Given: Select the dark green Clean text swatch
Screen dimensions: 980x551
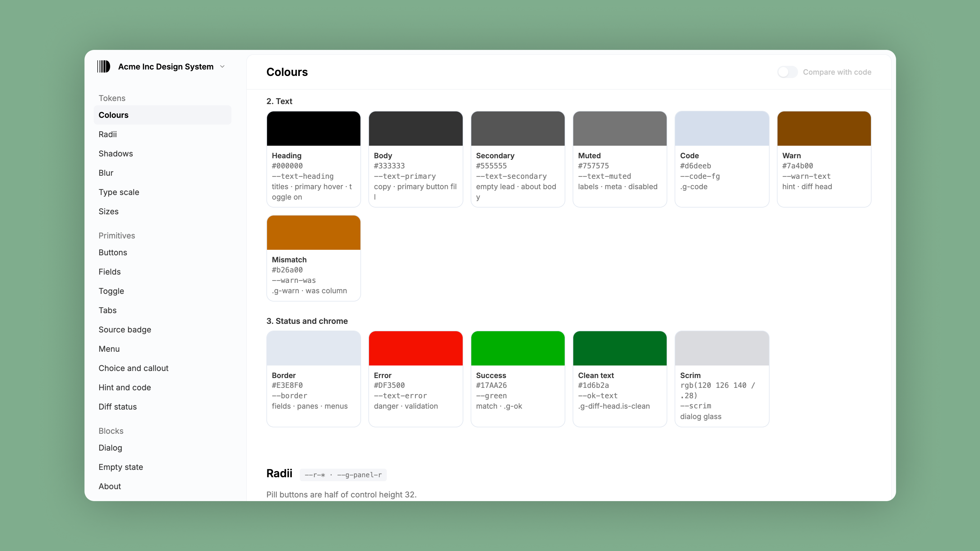Looking at the screenshot, I should [x=620, y=348].
